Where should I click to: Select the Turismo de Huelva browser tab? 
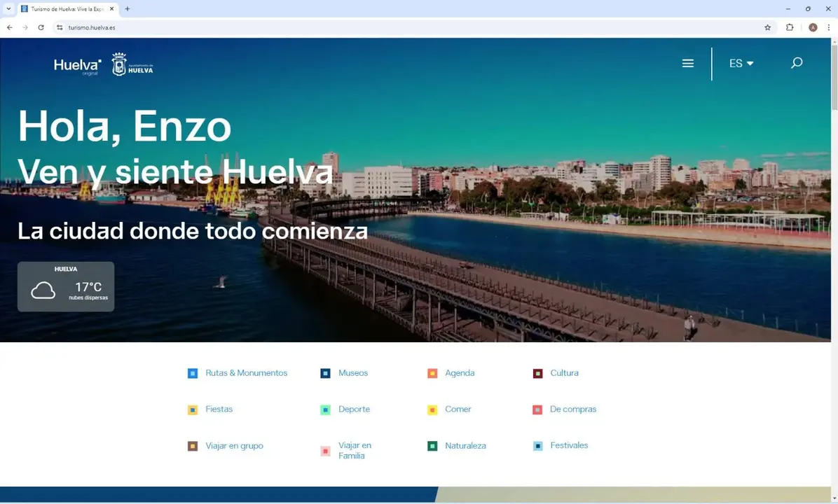(x=68, y=9)
